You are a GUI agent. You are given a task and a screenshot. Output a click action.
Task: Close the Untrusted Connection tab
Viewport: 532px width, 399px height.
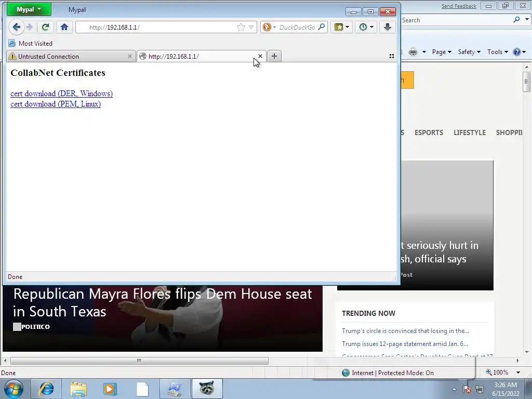129,56
